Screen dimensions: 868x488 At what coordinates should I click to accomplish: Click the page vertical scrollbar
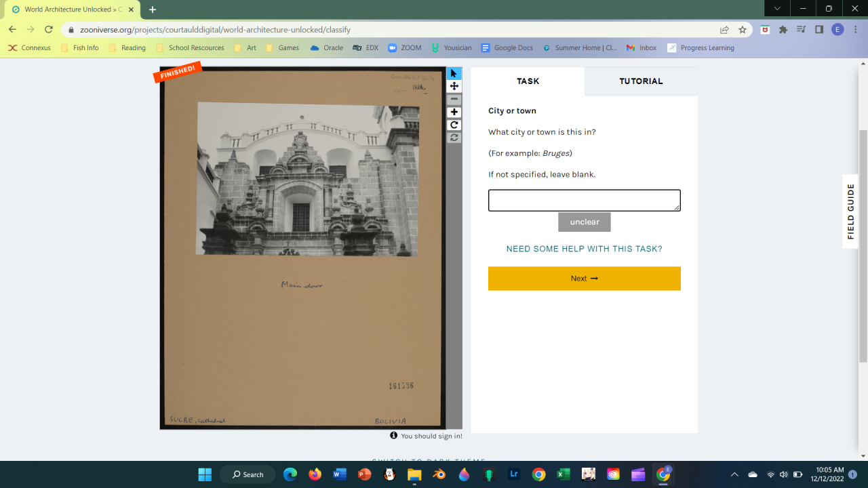(863, 245)
